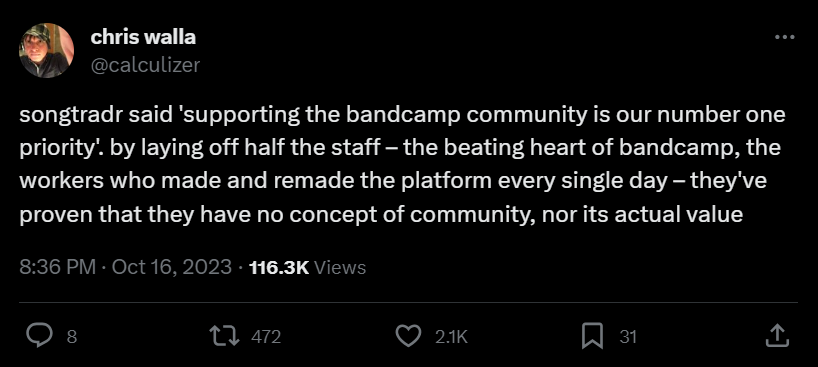Click the 116.3K view count number
Screen dimensions: 818x367
pos(279,267)
